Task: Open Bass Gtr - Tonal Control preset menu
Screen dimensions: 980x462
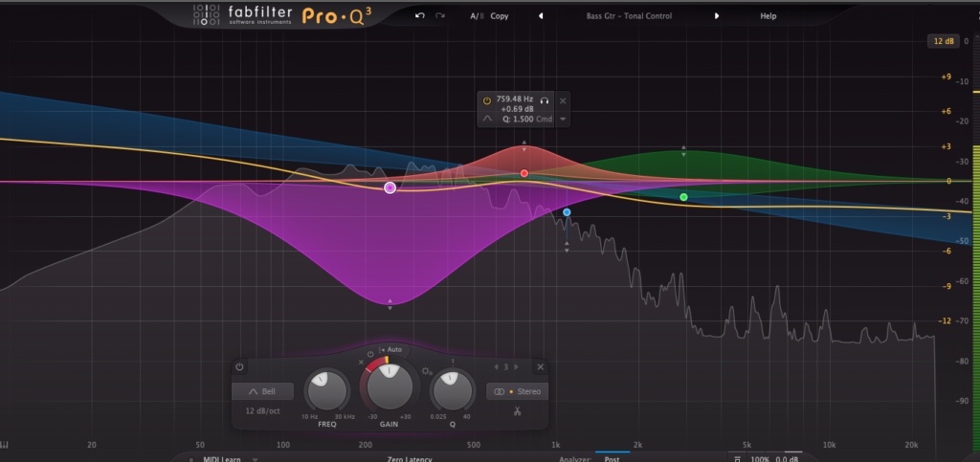Action: pyautogui.click(x=629, y=16)
